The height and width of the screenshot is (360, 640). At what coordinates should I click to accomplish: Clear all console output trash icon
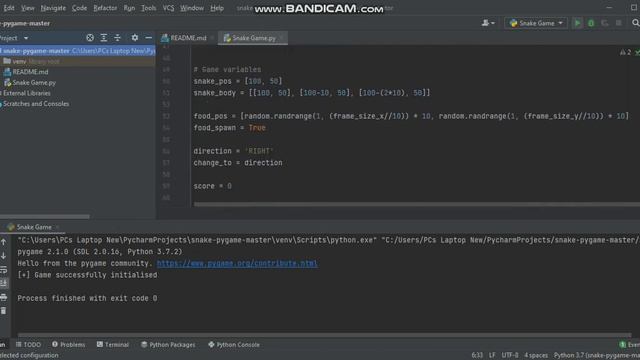[x=4, y=311]
